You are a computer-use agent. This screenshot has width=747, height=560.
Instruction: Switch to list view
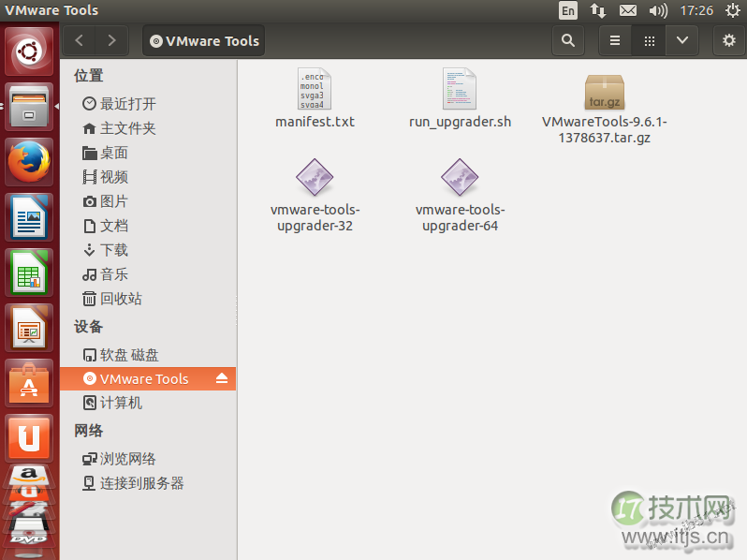615,40
